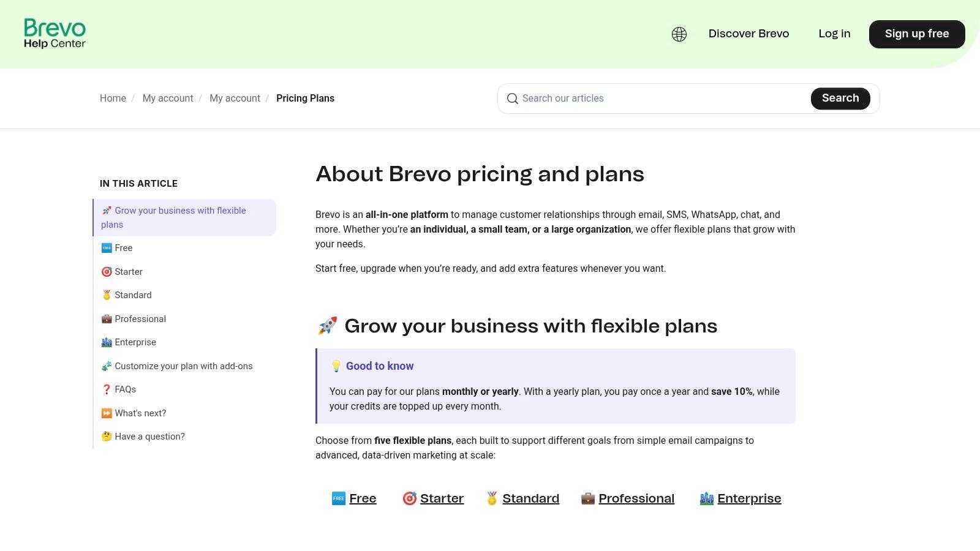
Task: Click the cityscape icon beside Enterprise link
Action: pos(706,498)
